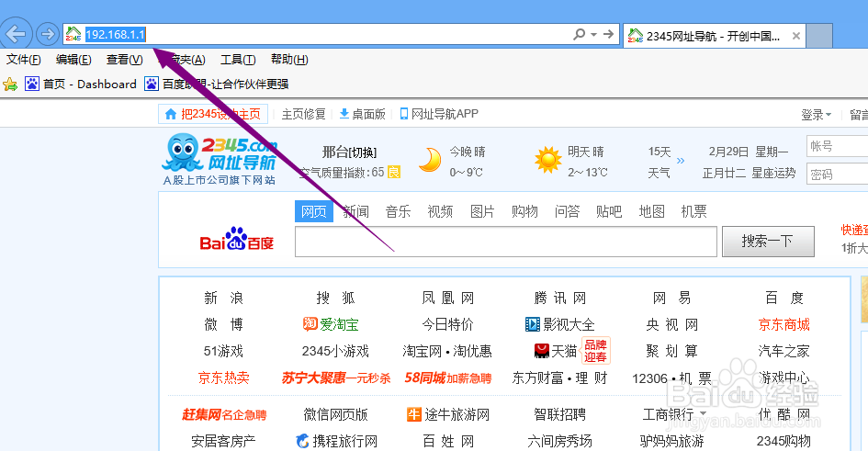Open the address bar dropdown arrow
The width and height of the screenshot is (868, 451).
(593, 34)
